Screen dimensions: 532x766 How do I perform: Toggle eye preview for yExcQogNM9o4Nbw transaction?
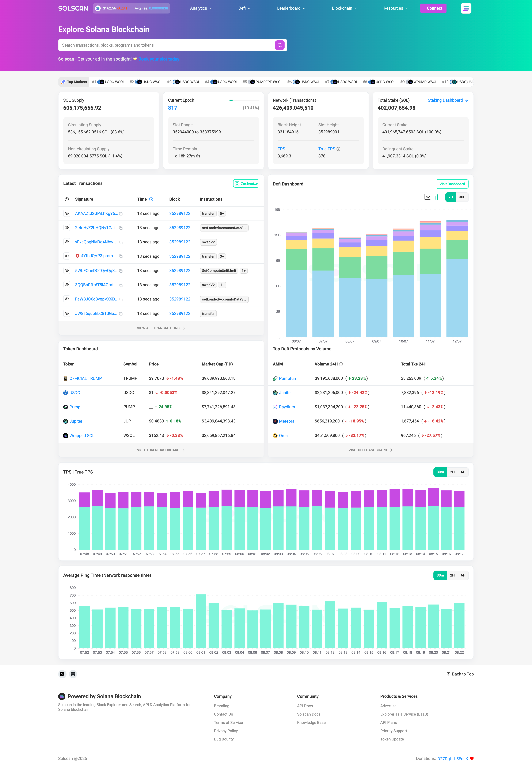(67, 242)
